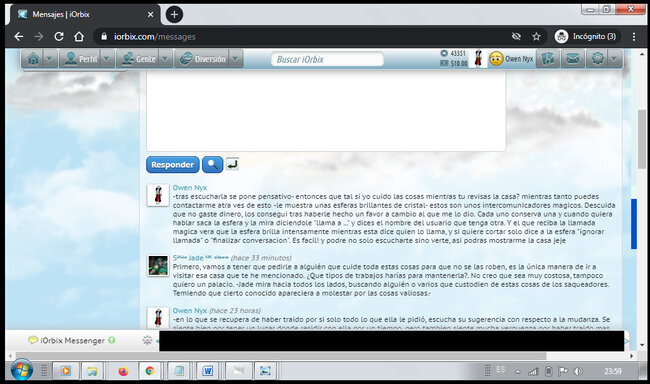Open Microsoft Word from the taskbar
Image resolution: width=650 pixels, height=384 pixels.
click(208, 371)
